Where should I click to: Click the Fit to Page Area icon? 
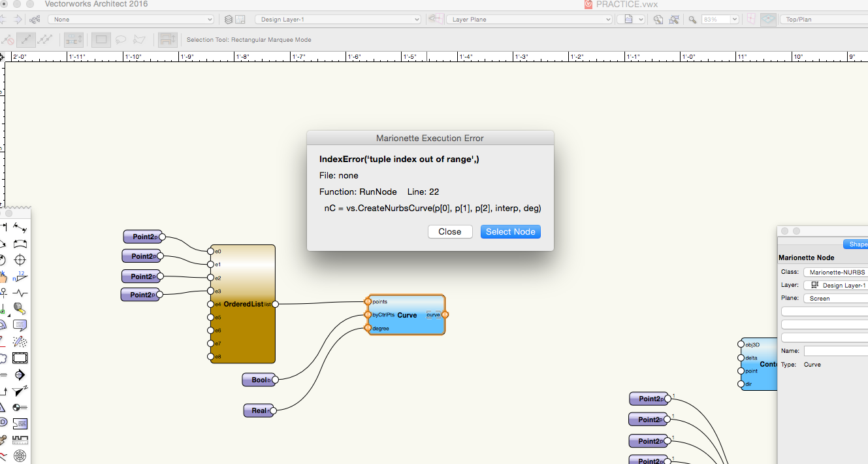tap(659, 19)
